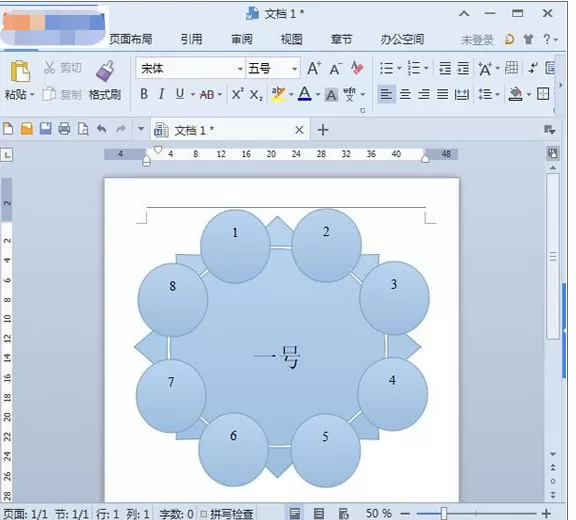Toggle subscript X₂ formatting
Image resolution: width=576 pixels, height=520 pixels.
pos(256,95)
